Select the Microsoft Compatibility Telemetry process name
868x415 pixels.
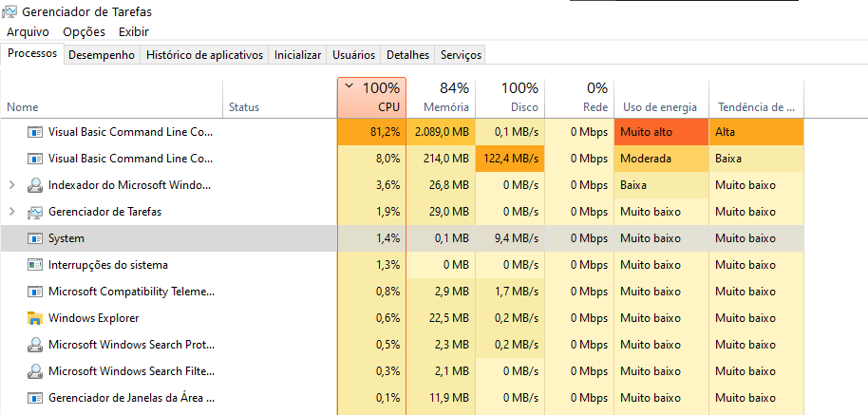tap(131, 292)
